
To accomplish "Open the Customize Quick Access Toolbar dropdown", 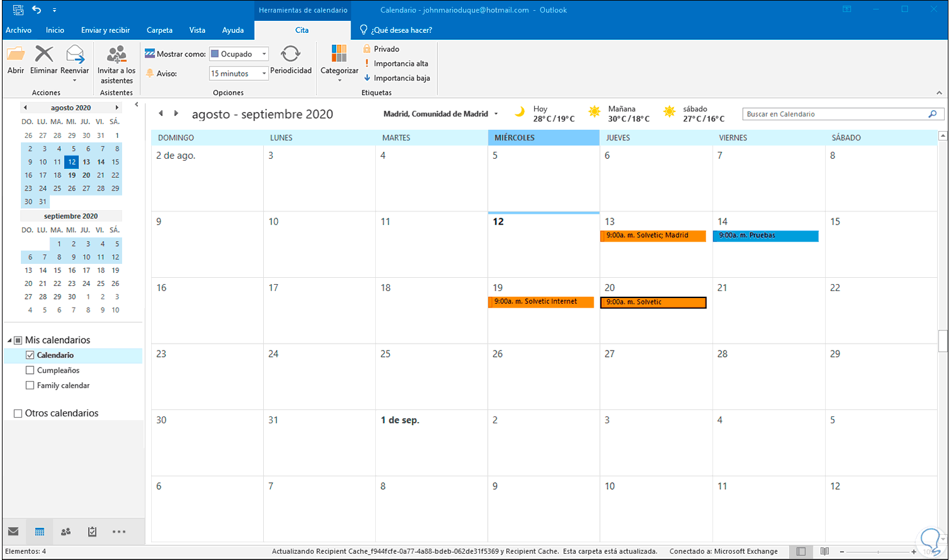I will [54, 10].
